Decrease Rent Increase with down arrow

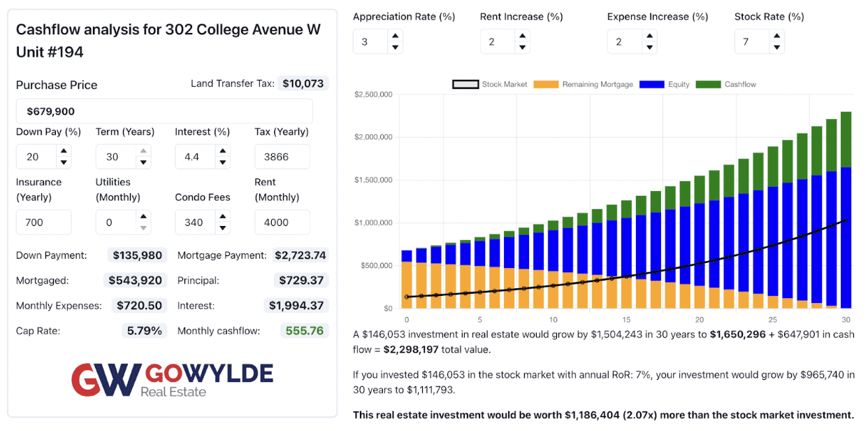click(x=523, y=48)
